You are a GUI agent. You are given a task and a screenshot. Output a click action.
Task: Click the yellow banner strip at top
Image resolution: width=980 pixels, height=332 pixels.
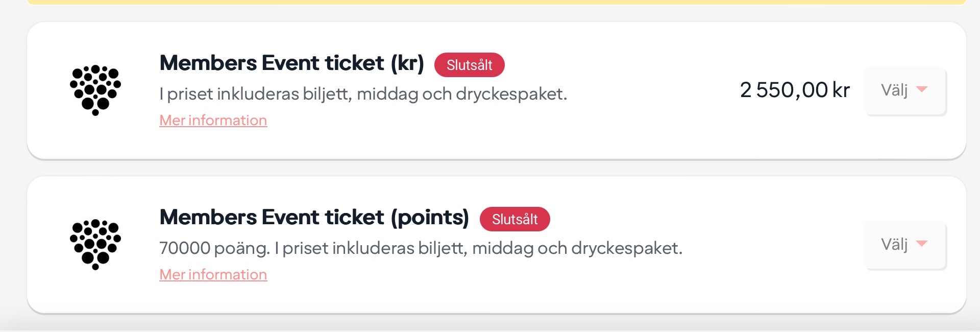point(495,2)
